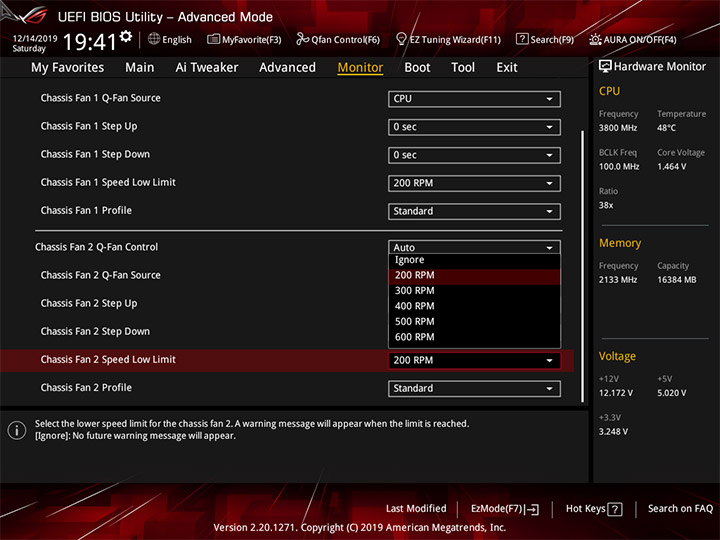Select Chassis Fan 2 Step Up label
This screenshot has height=540, width=720.
point(89,304)
